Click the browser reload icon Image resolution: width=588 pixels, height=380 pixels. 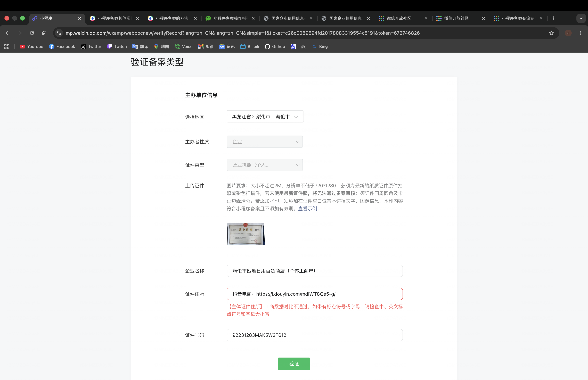[x=32, y=33]
